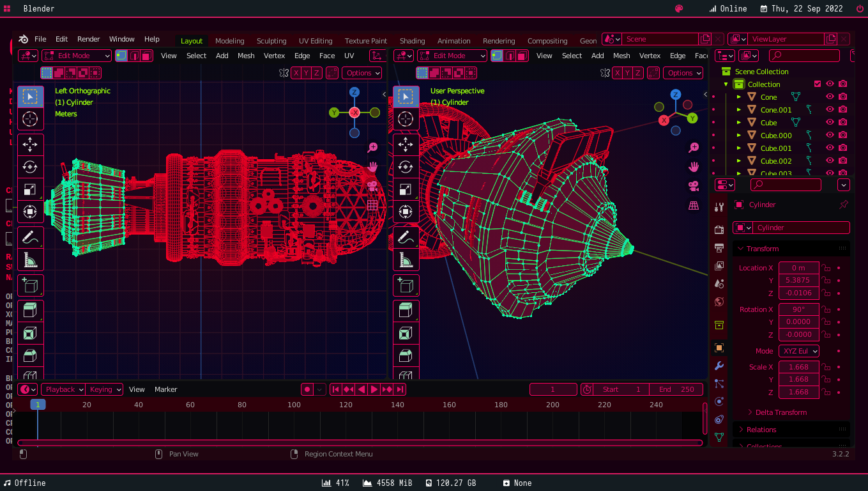Toggle X mirror in left viewport header
868x491 pixels.
[296, 73]
